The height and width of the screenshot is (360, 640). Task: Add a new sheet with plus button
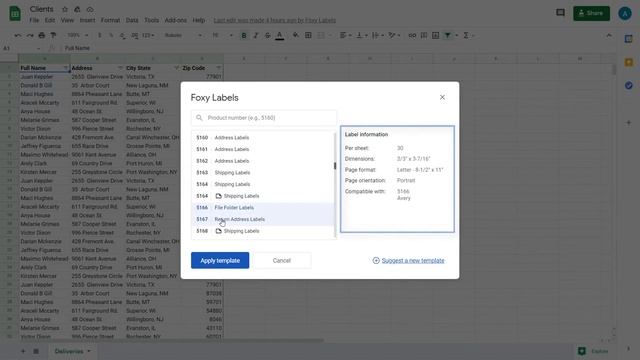pos(23,351)
